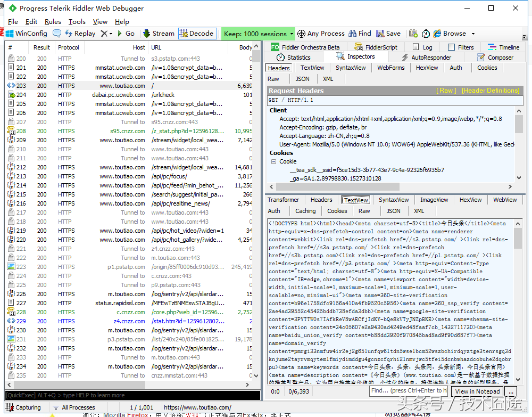Image resolution: width=532 pixels, height=417 pixels.
Task: Click the image icon of session 231
Action: point(11,339)
